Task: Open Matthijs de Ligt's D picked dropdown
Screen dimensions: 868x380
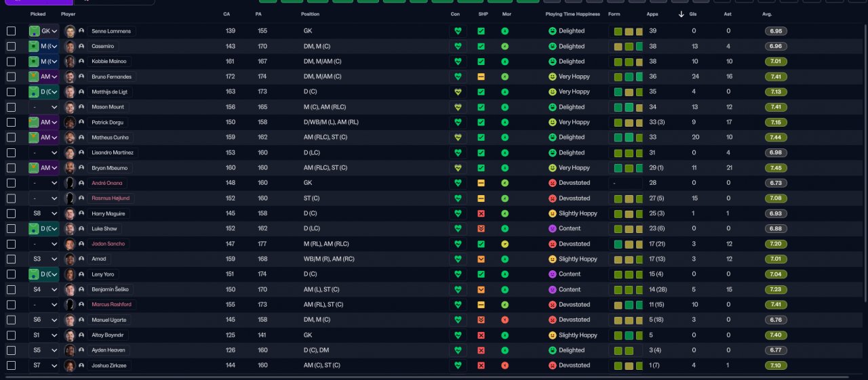Action: [44, 91]
